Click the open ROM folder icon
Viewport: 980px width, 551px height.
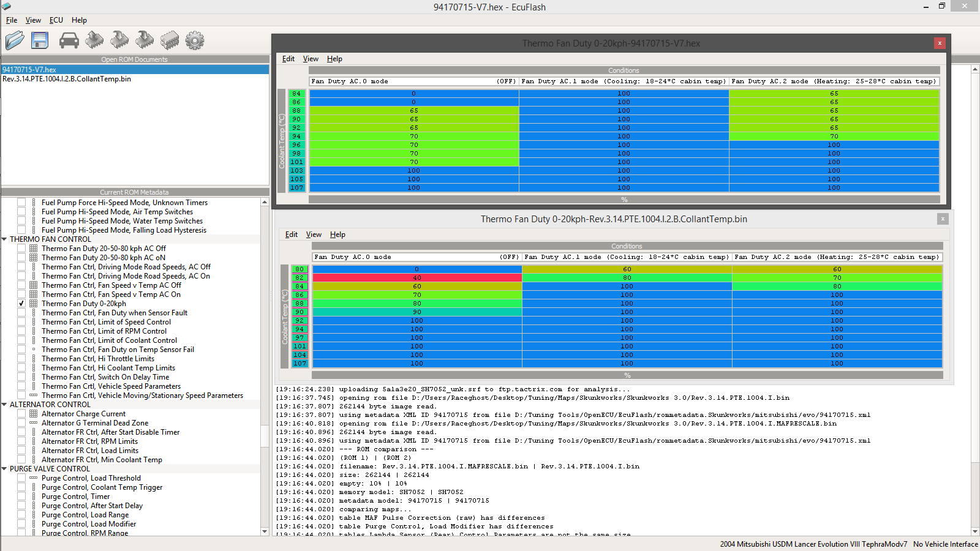[15, 40]
